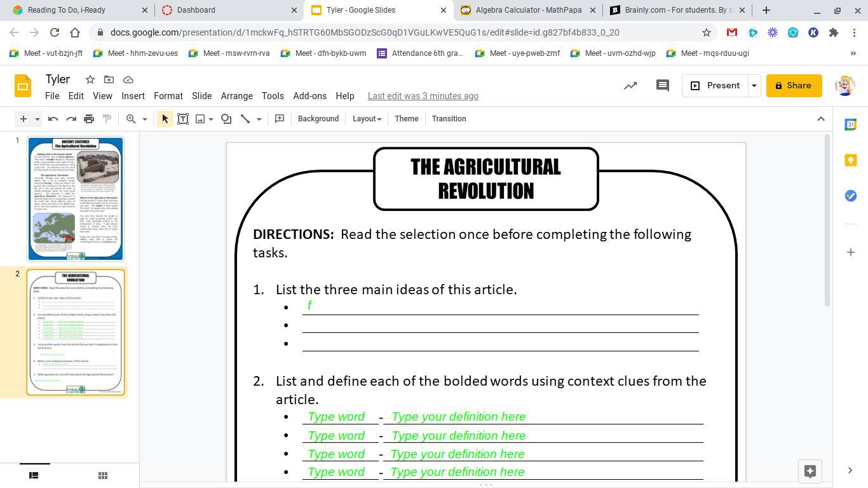Undo the last action
The image size is (868, 488).
point(53,119)
